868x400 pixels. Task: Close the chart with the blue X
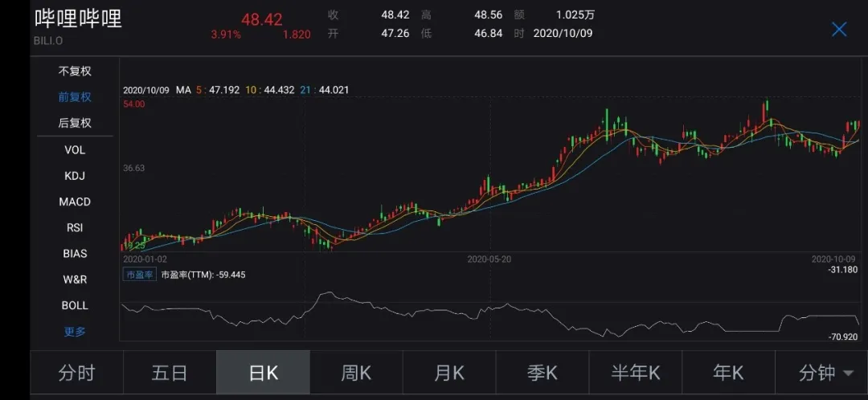point(839,30)
